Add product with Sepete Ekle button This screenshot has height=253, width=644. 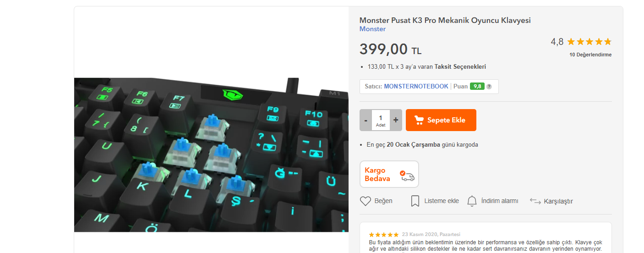coord(441,120)
